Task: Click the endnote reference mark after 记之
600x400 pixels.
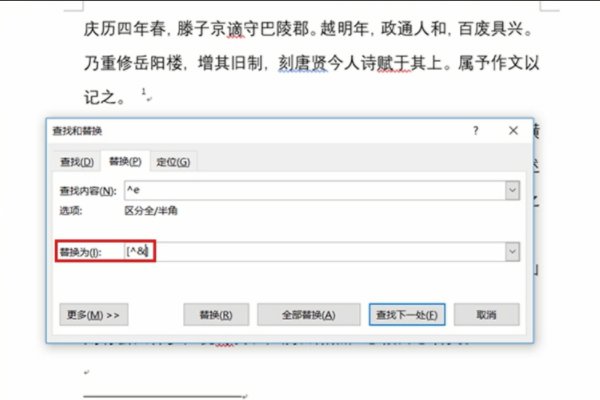Action: point(144,91)
